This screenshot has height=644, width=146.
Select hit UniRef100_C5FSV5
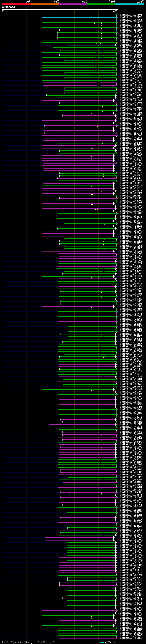(131, 598)
